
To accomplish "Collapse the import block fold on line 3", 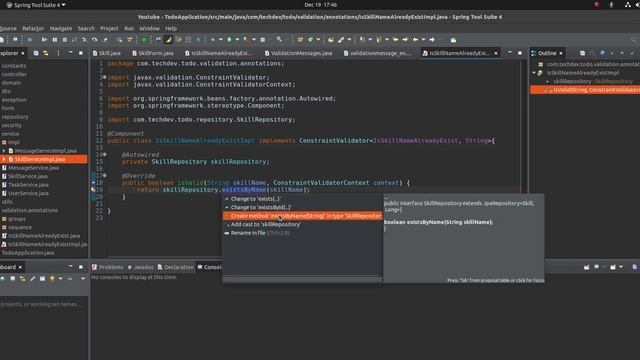I will [104, 77].
